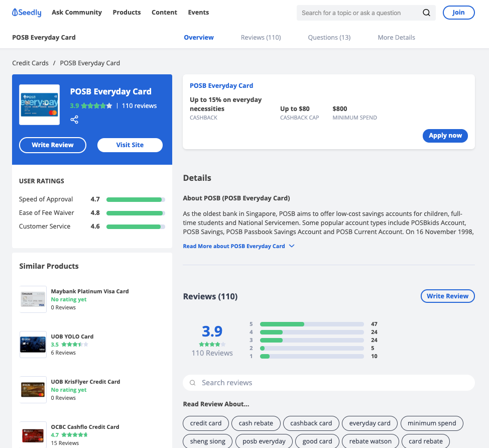Select the posb everyday review tag

(x=264, y=441)
